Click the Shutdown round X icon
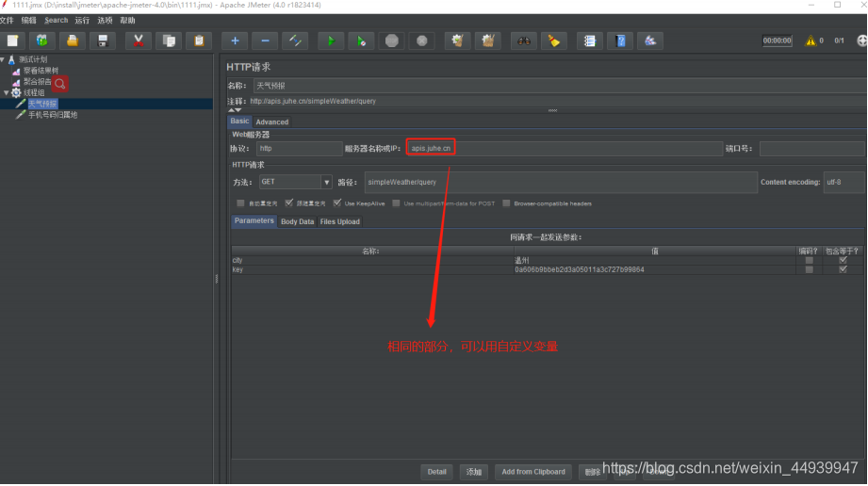The height and width of the screenshot is (486, 868). pyautogui.click(x=422, y=40)
